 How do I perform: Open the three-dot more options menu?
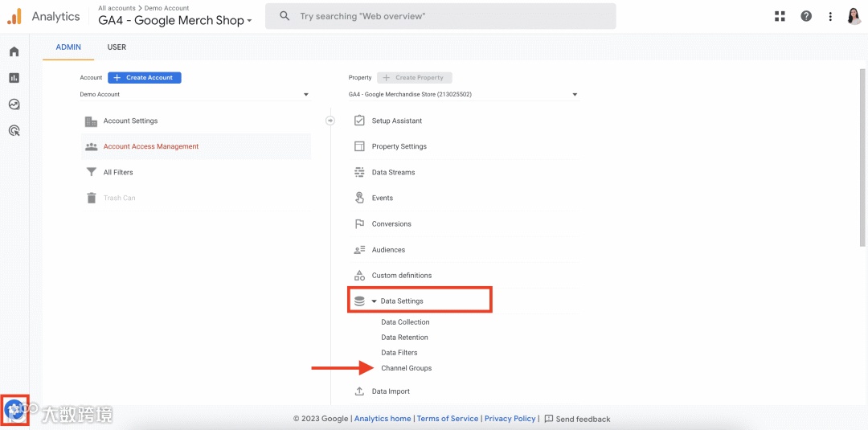(830, 16)
